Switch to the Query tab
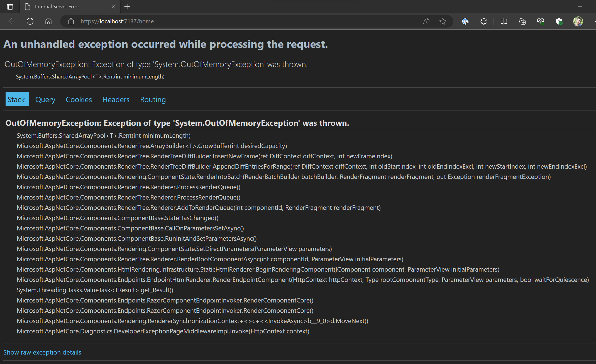Image resolution: width=596 pixels, height=364 pixels. (x=45, y=99)
